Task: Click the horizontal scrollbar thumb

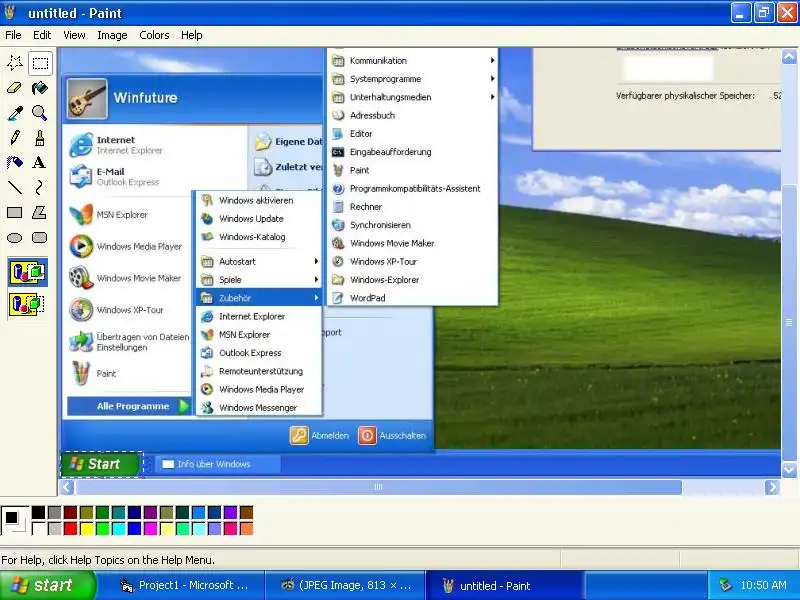Action: [379, 487]
